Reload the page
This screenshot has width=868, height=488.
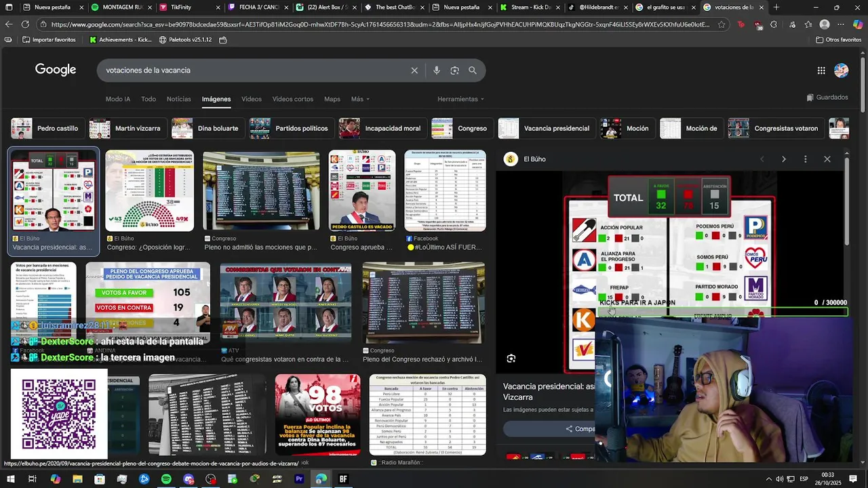point(25,24)
